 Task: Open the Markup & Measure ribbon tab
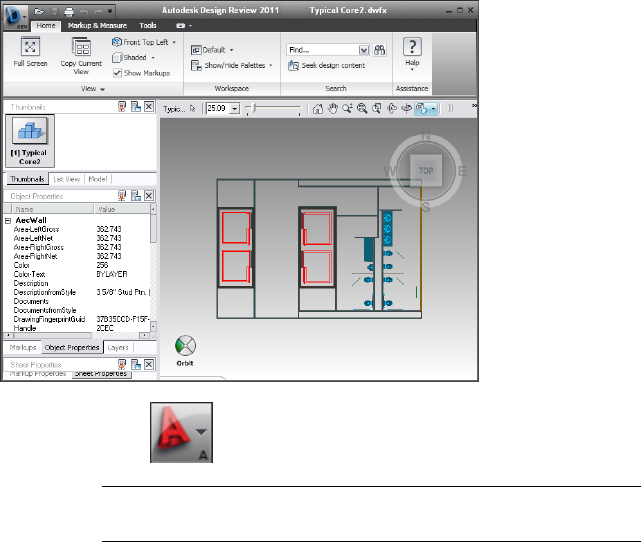pos(97,25)
